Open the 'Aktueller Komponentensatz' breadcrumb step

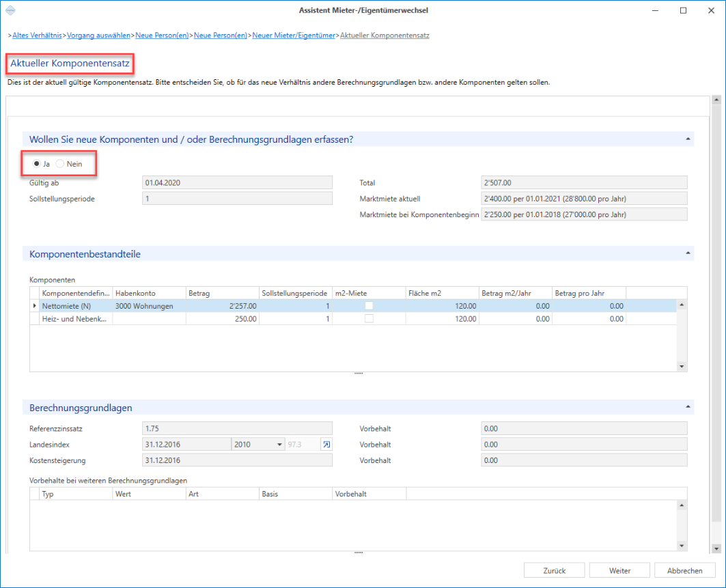click(x=385, y=36)
